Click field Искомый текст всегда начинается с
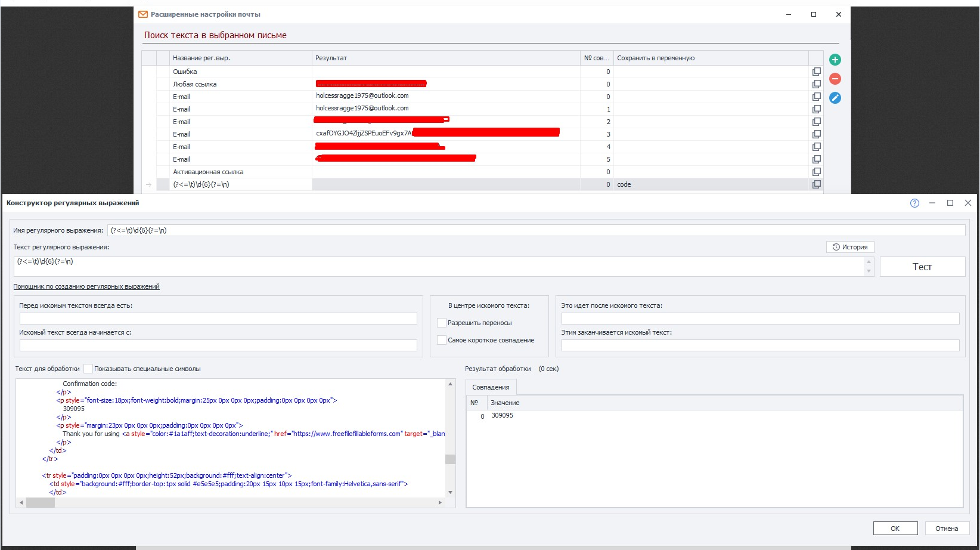The image size is (980, 550). pos(218,345)
